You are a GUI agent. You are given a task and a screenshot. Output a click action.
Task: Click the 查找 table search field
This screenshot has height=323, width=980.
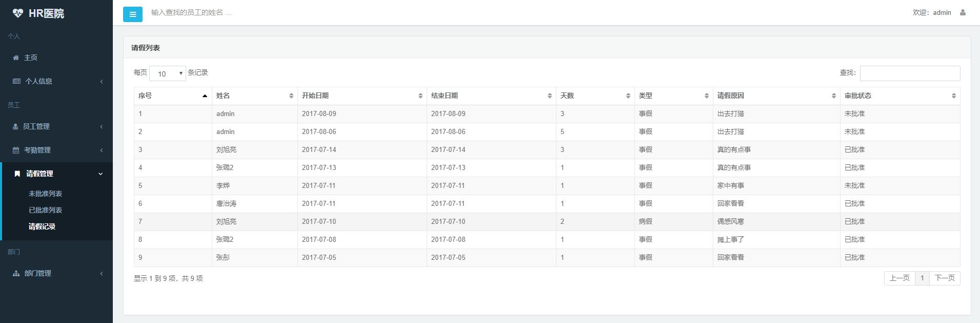[x=910, y=73]
